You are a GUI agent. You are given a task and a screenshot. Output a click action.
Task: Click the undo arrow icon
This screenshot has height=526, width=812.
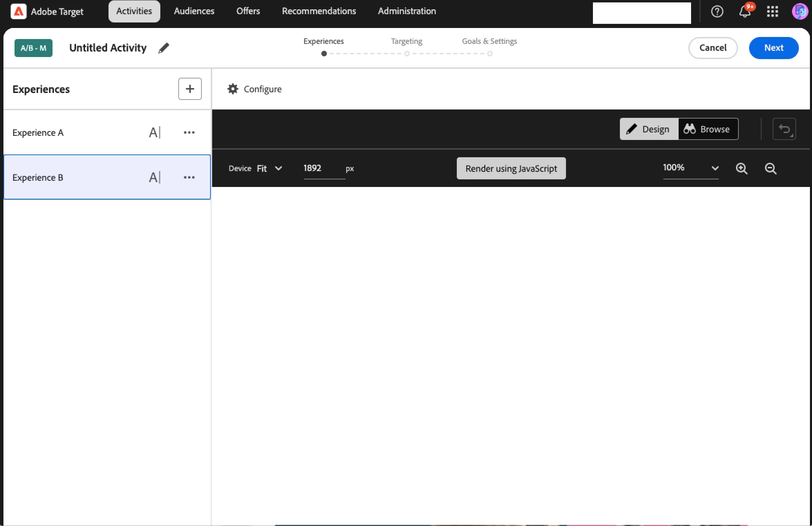pyautogui.click(x=784, y=129)
